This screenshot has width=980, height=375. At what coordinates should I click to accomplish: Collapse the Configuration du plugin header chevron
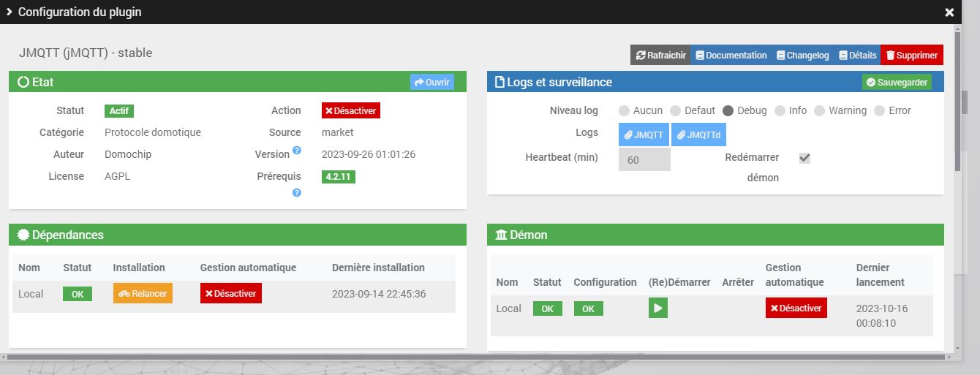pyautogui.click(x=10, y=12)
